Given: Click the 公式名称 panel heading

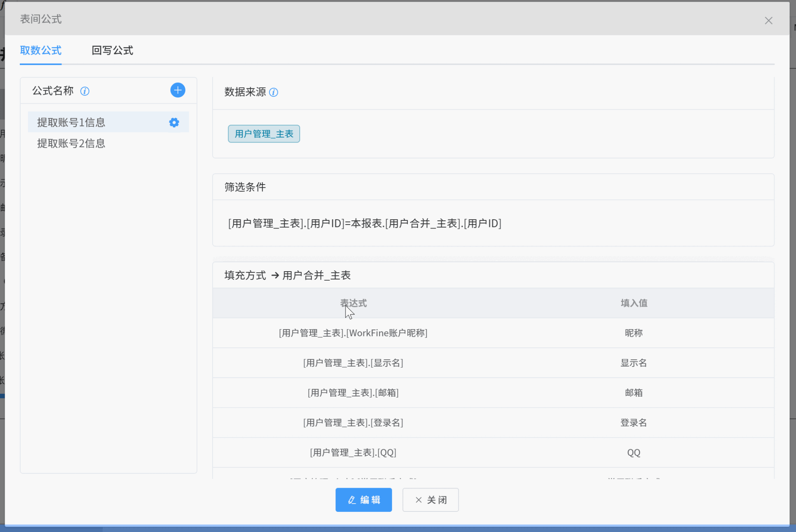Looking at the screenshot, I should pyautogui.click(x=53, y=91).
